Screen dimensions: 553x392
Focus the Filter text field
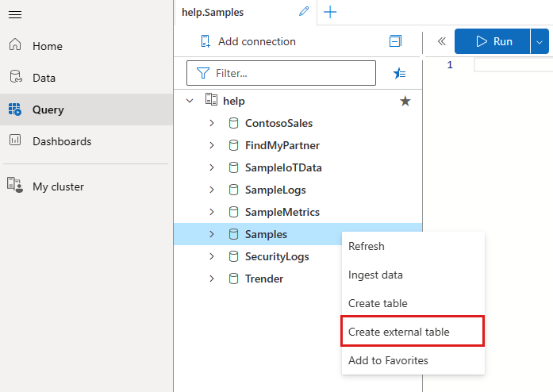tap(281, 73)
